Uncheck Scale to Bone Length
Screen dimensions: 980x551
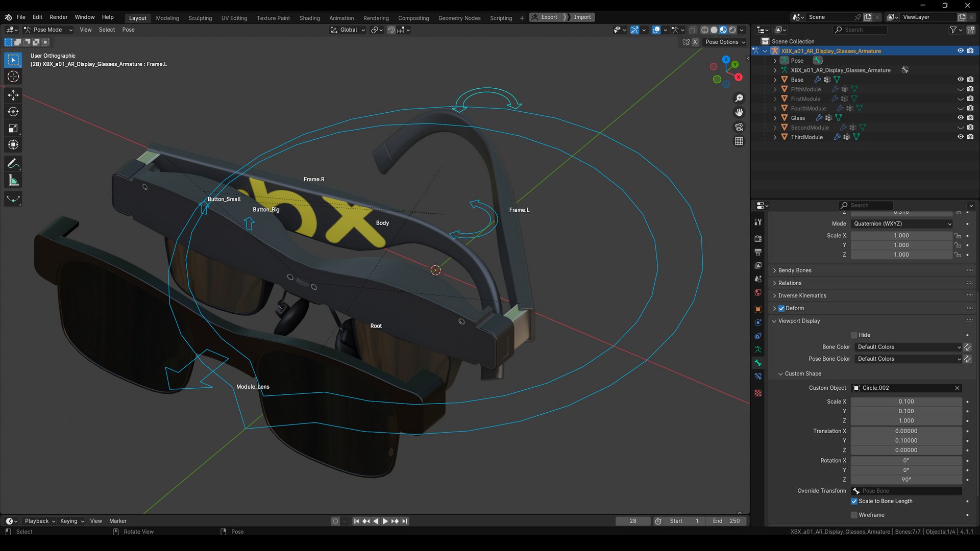(x=854, y=502)
